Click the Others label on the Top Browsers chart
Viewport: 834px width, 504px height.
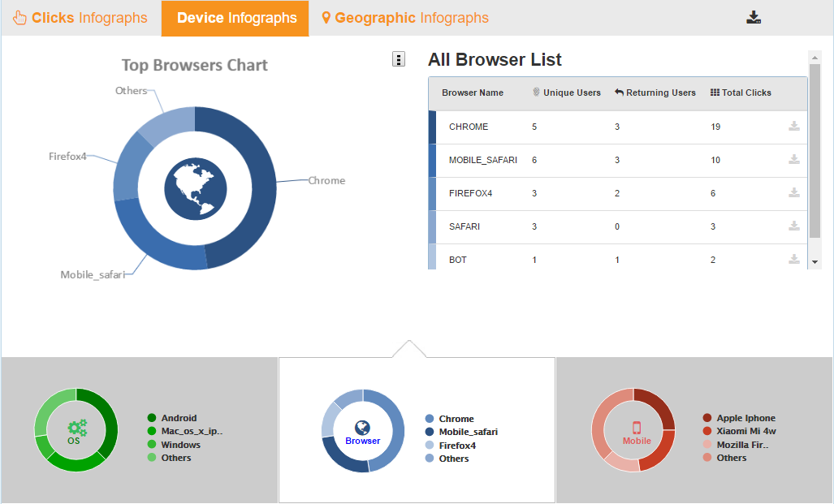(131, 91)
